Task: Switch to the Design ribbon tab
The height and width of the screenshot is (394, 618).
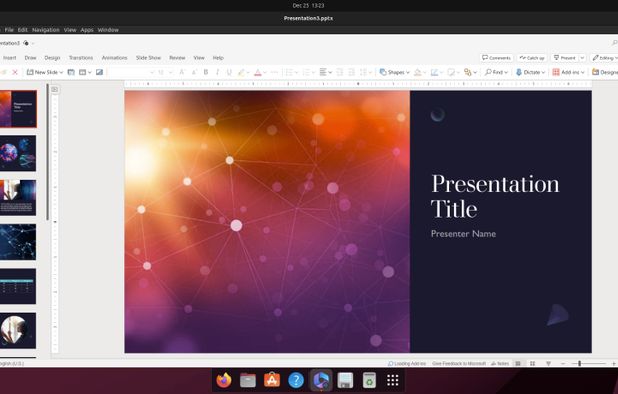Action: point(52,58)
